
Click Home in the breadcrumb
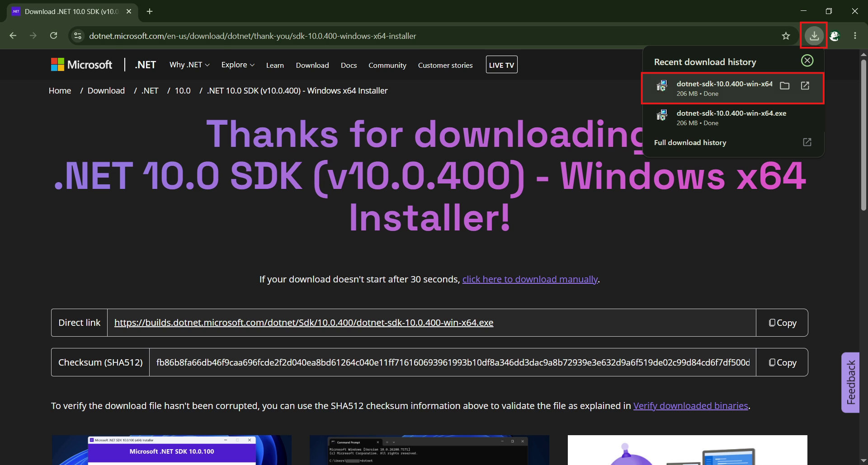(60, 90)
